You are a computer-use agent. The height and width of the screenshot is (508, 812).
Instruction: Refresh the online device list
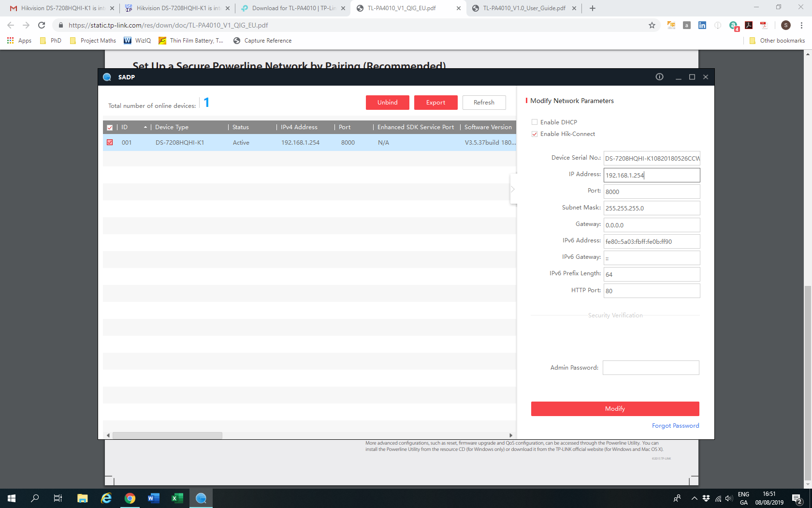coord(484,103)
